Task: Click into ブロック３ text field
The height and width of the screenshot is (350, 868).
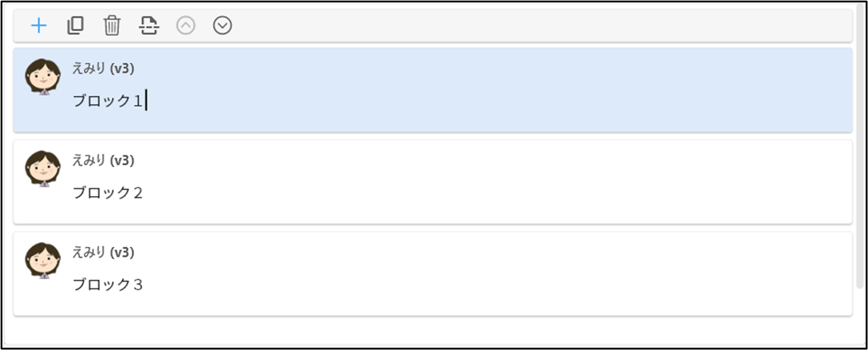Action: pyautogui.click(x=108, y=284)
